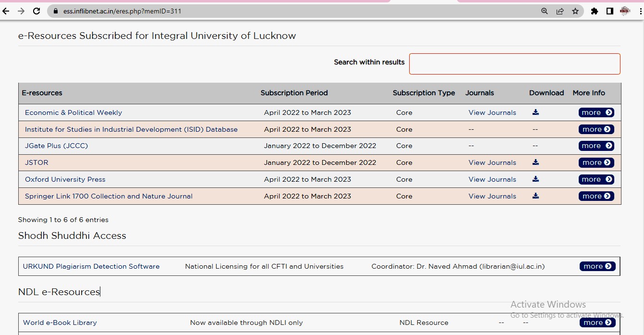Click more for JSTOR row
The width and height of the screenshot is (644, 335).
coord(596,162)
